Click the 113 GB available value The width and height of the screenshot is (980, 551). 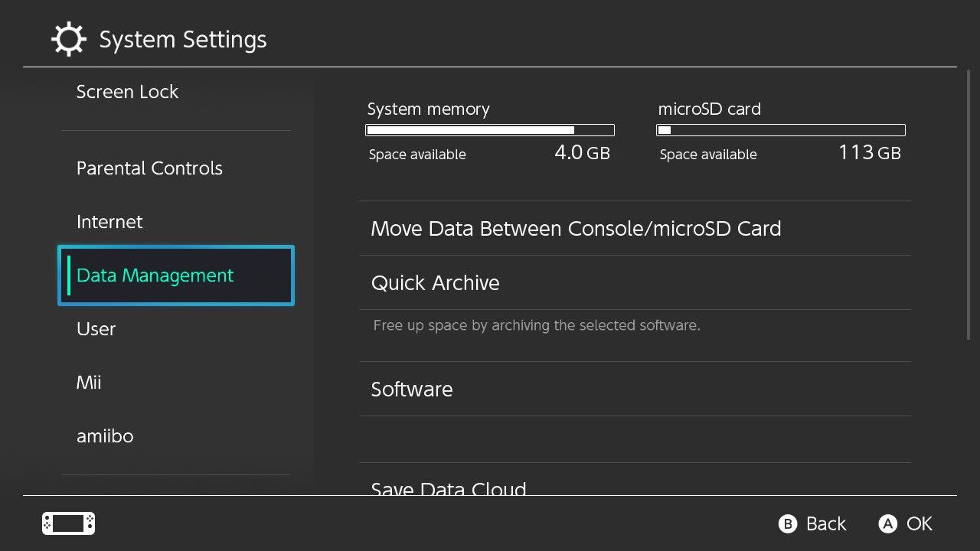pos(870,152)
